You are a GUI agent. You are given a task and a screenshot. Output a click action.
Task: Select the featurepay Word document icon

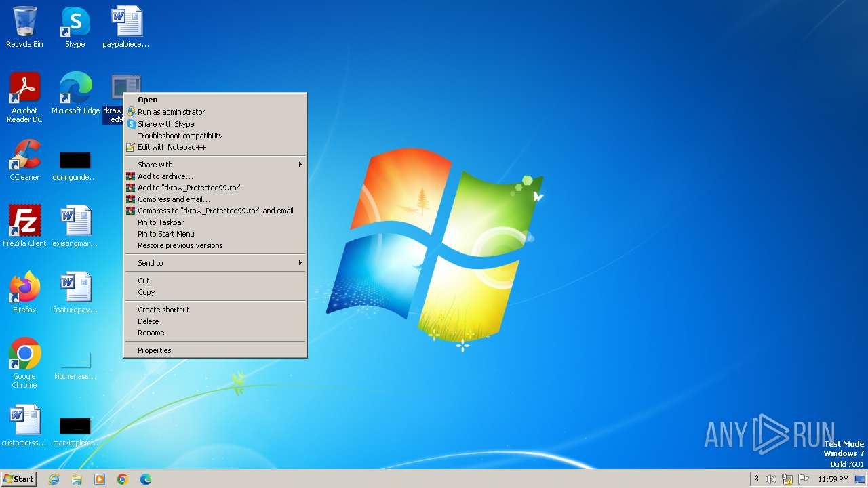tap(75, 293)
